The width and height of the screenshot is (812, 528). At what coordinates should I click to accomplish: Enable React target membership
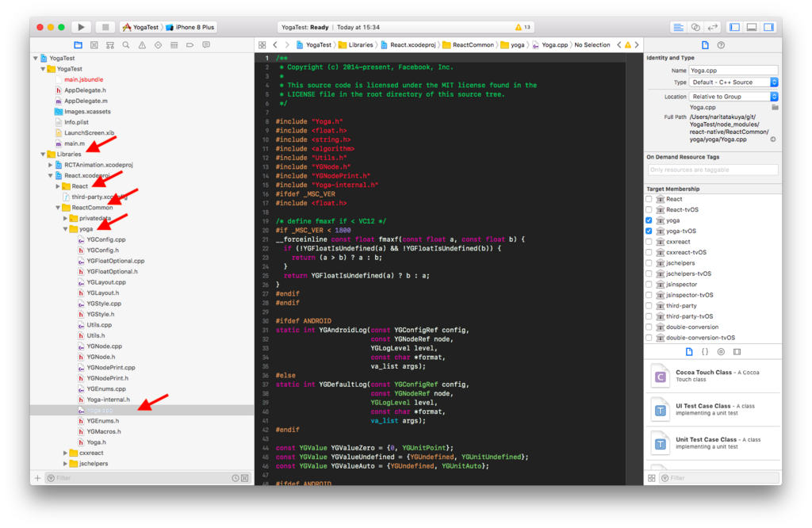tap(649, 199)
